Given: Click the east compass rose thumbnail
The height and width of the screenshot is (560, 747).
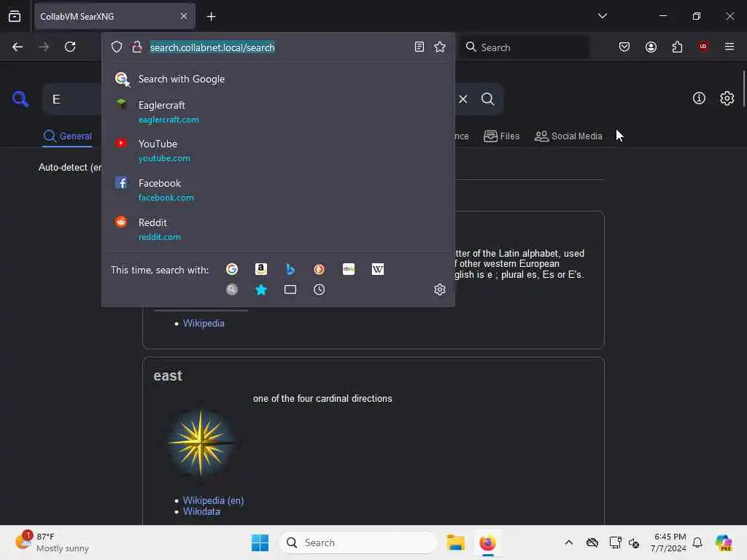Looking at the screenshot, I should tap(201, 443).
